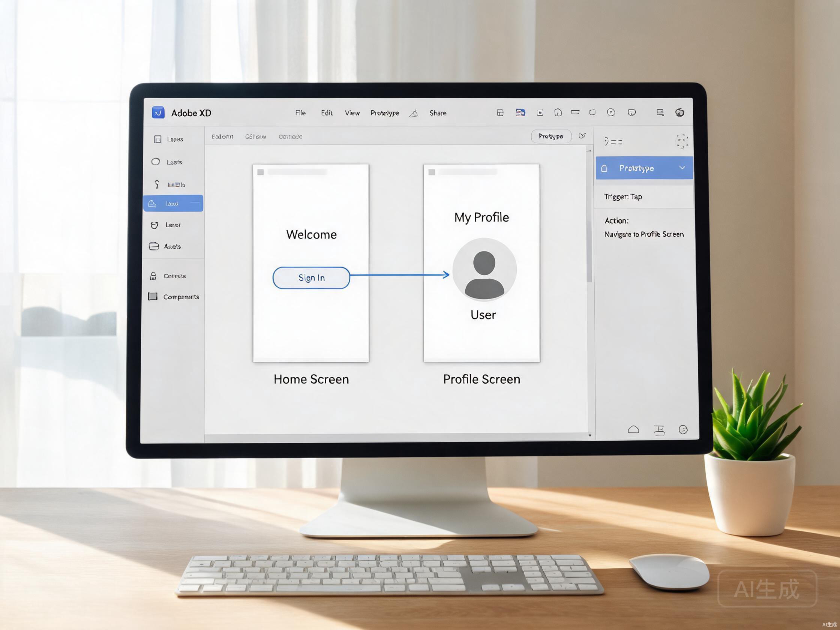Screen dimensions: 840x630
Task: Click the small gray square atop Home Screen artboard
Action: pyautogui.click(x=261, y=172)
